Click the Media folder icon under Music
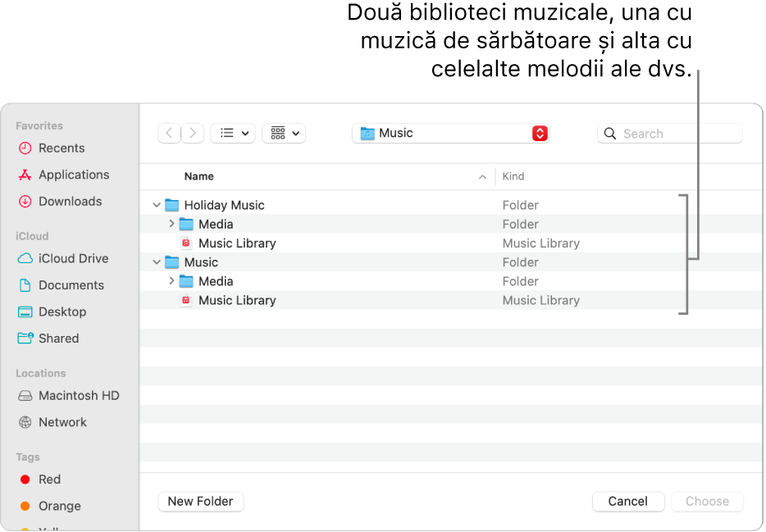The width and height of the screenshot is (766, 532). pyautogui.click(x=186, y=281)
